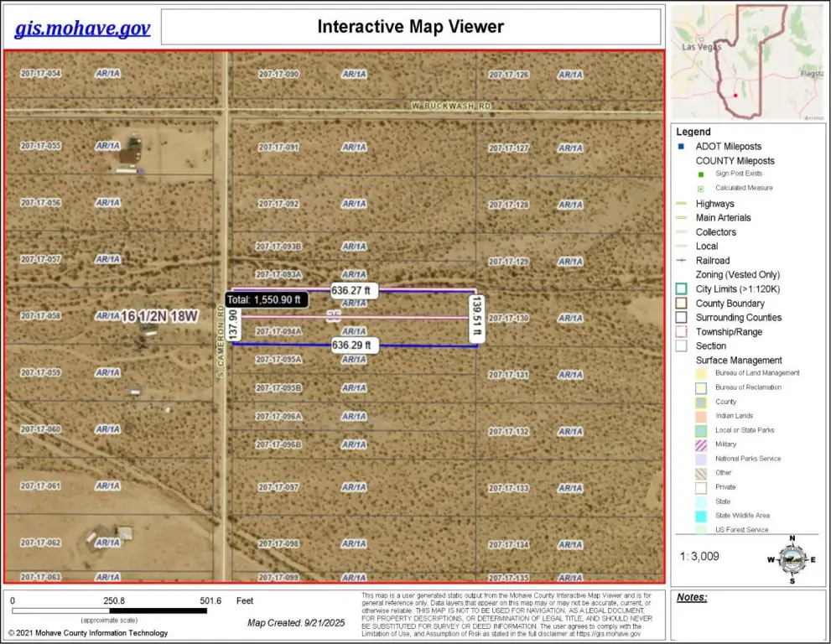The width and height of the screenshot is (831, 644).
Task: Click the Interactive Map Viewer title box
Action: point(410,27)
